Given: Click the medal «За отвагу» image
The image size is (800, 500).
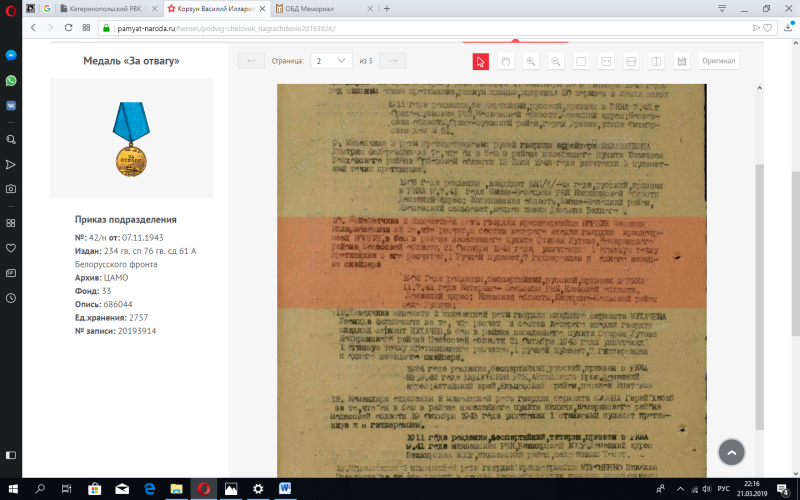Looking at the screenshot, I should [131, 140].
